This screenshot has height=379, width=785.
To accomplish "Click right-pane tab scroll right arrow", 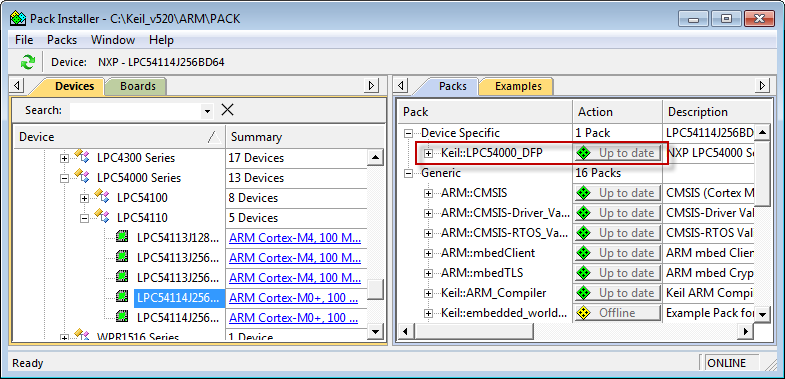I will click(x=762, y=86).
